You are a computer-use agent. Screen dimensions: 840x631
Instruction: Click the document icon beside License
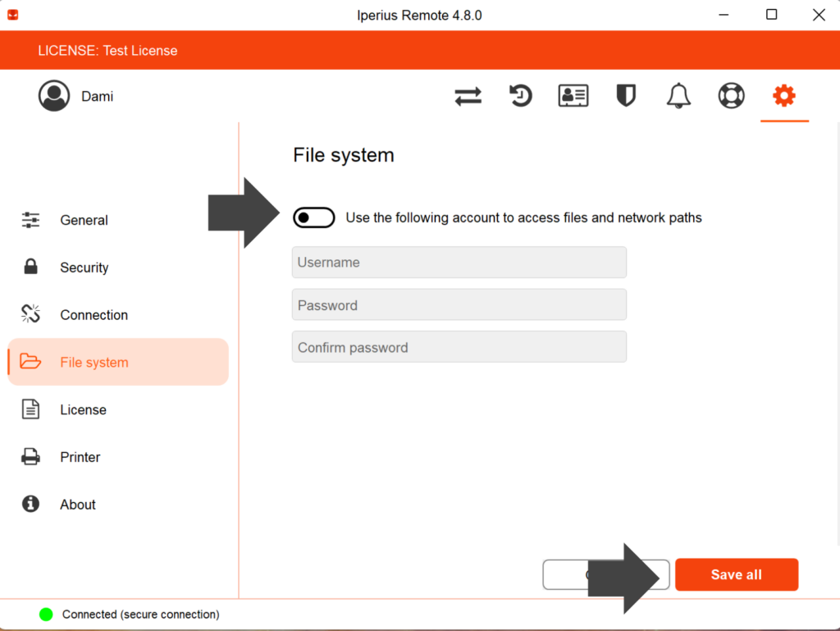point(30,409)
